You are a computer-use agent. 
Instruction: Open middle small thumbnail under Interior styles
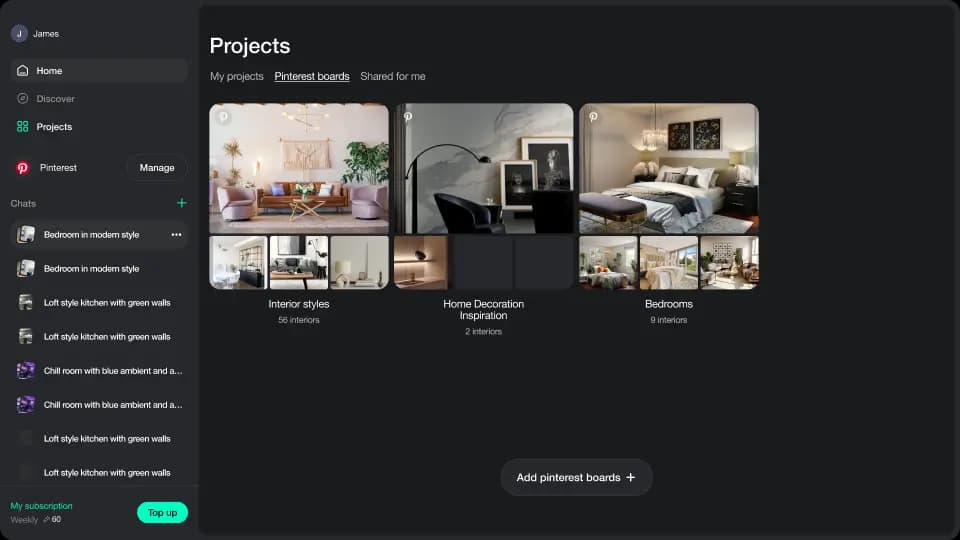(x=299, y=263)
